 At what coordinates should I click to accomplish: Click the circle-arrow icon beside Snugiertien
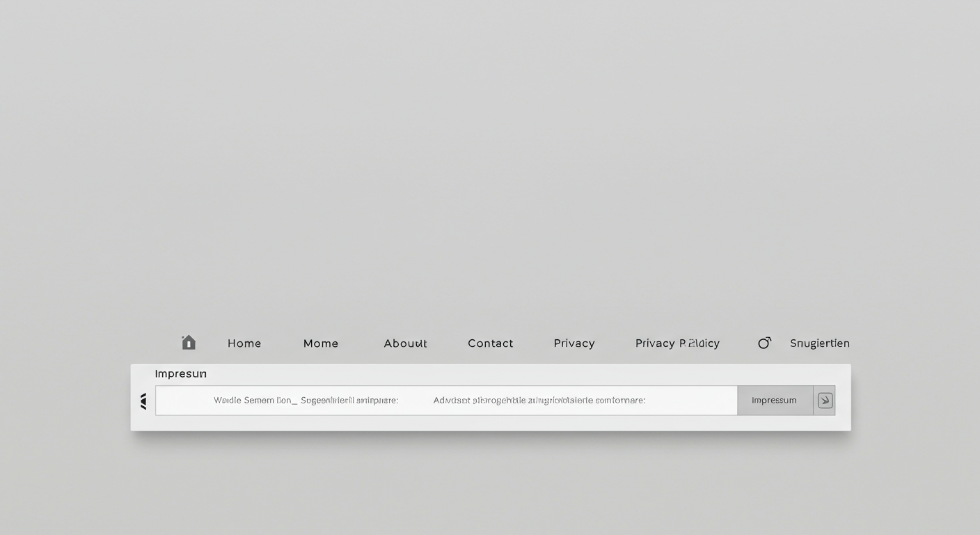pos(764,343)
